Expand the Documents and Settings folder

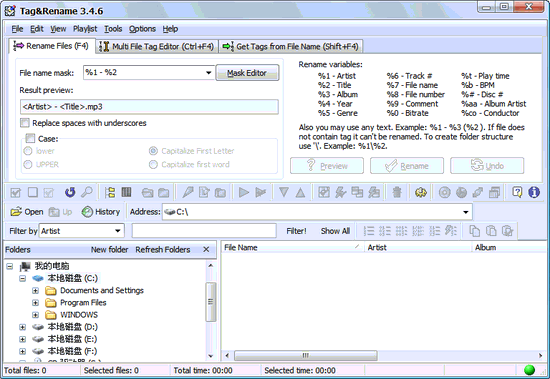[35, 291]
